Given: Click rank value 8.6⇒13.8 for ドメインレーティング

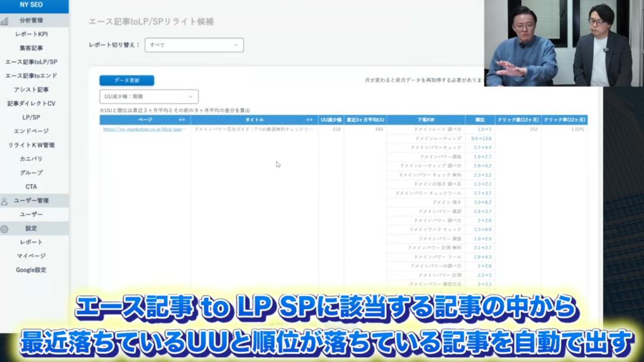Looking at the screenshot, I should click(x=481, y=138).
